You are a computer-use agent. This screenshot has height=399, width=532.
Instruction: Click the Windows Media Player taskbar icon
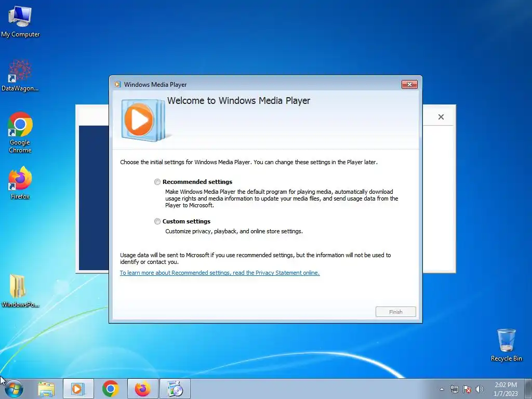(78, 389)
